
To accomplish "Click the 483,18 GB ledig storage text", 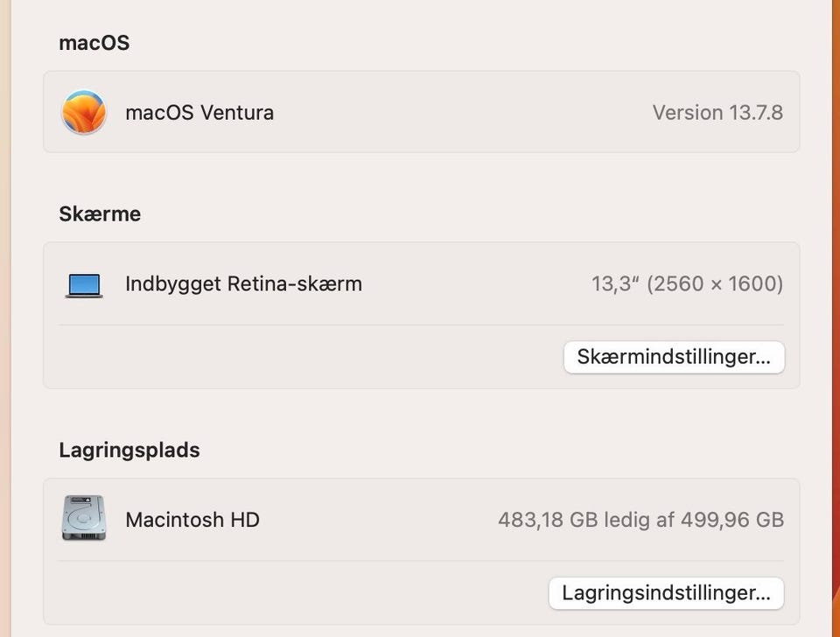I will (x=640, y=520).
